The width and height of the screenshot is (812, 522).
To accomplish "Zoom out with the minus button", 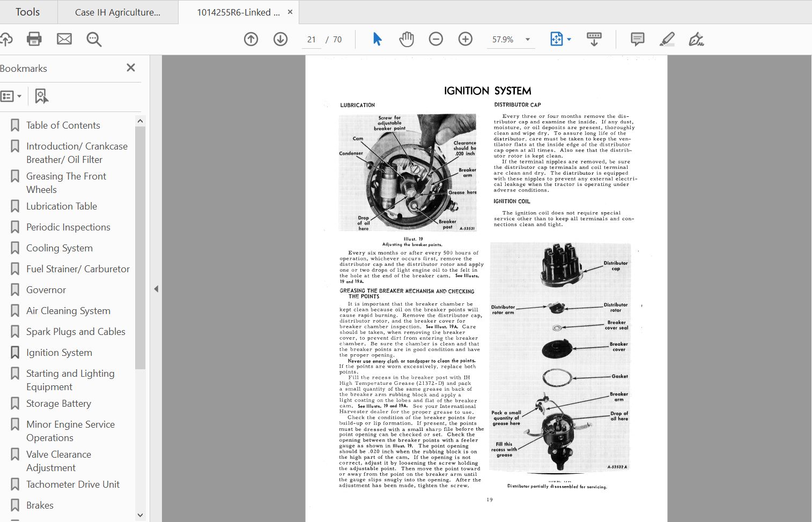I will [436, 39].
